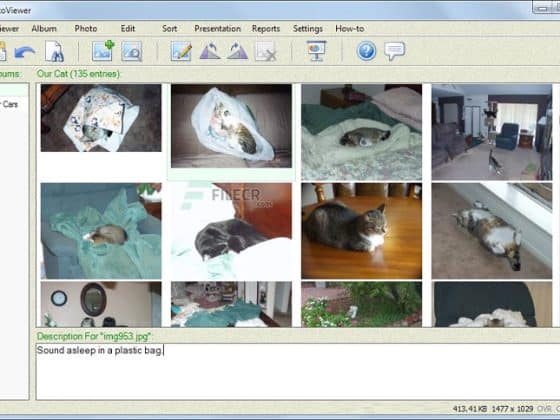
Task: Click the blue undo arrow icon
Action: tap(25, 52)
